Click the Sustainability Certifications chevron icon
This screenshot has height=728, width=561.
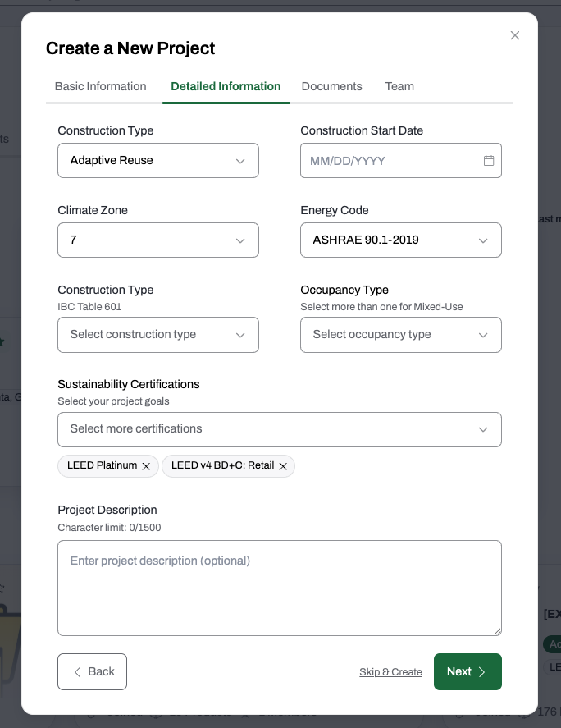483,429
